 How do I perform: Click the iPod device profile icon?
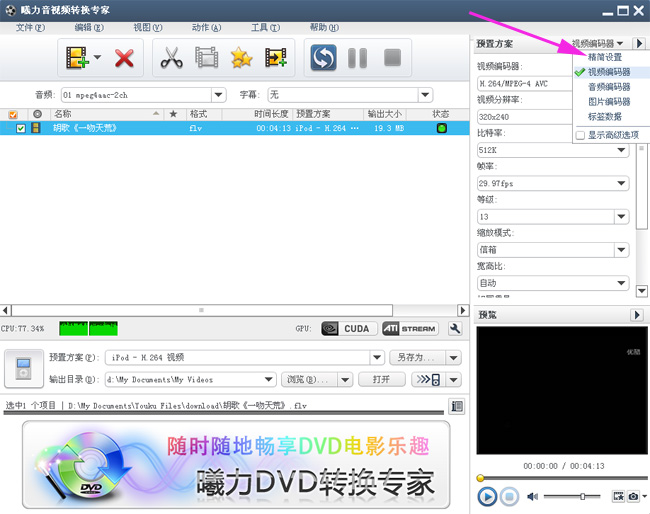(x=24, y=369)
